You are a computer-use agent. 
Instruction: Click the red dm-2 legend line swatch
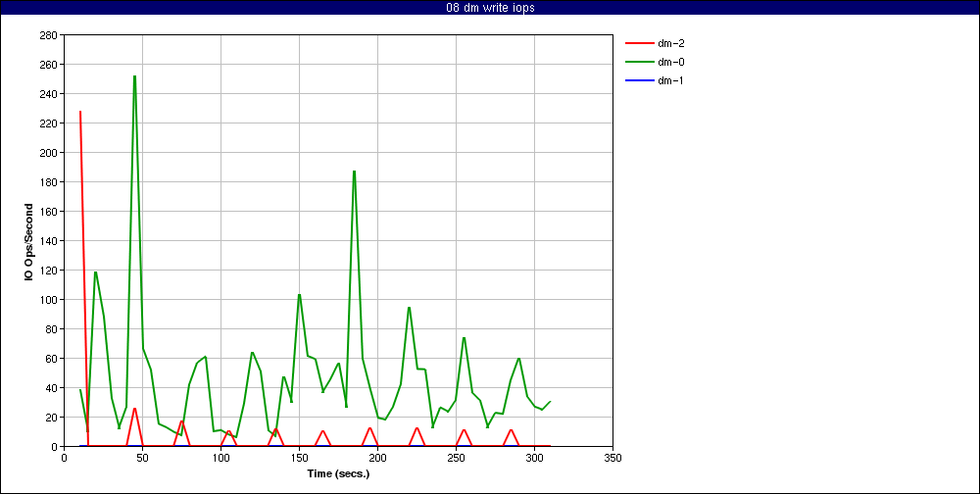pos(639,43)
